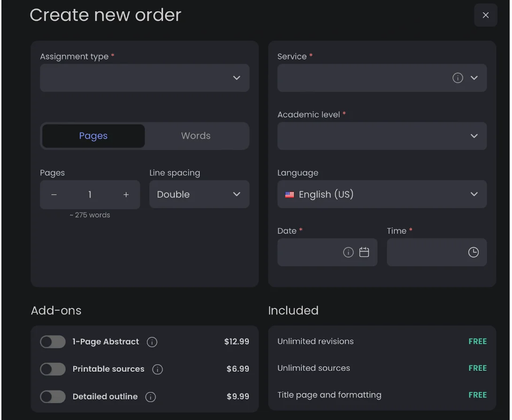The width and height of the screenshot is (512, 420).
Task: Click the US flag in Language field
Action: pyautogui.click(x=290, y=195)
